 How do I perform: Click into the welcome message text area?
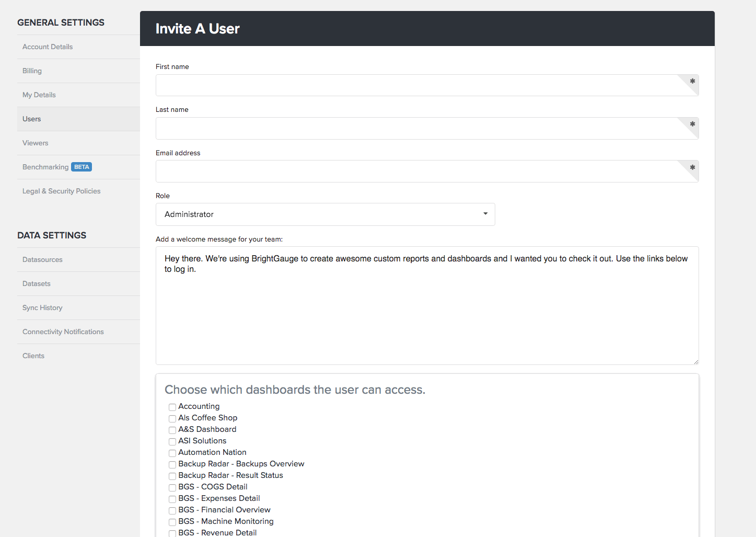[427, 306]
